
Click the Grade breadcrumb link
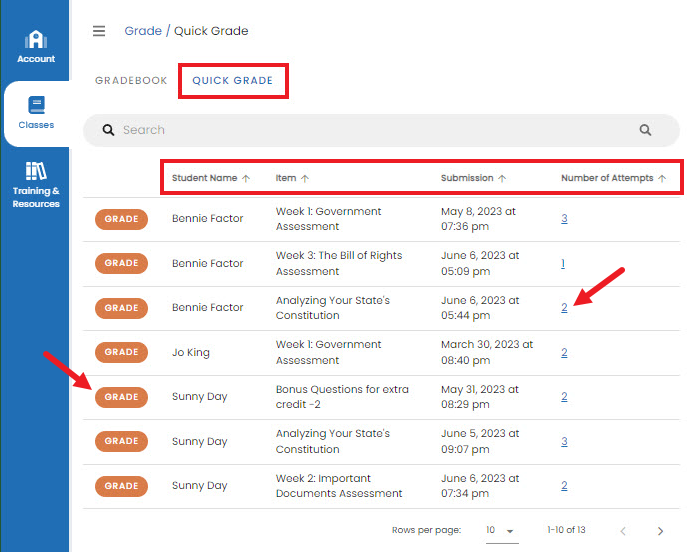[x=142, y=31]
